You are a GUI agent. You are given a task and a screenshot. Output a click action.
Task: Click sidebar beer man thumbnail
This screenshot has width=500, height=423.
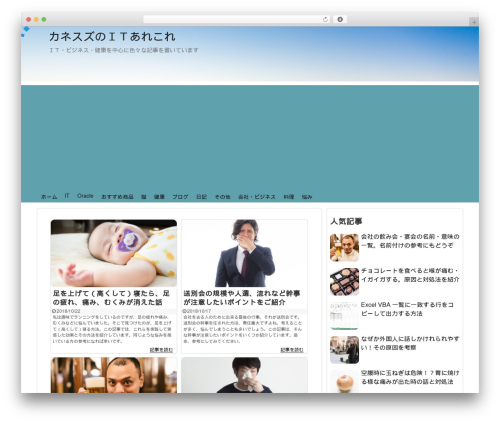pos(344,248)
